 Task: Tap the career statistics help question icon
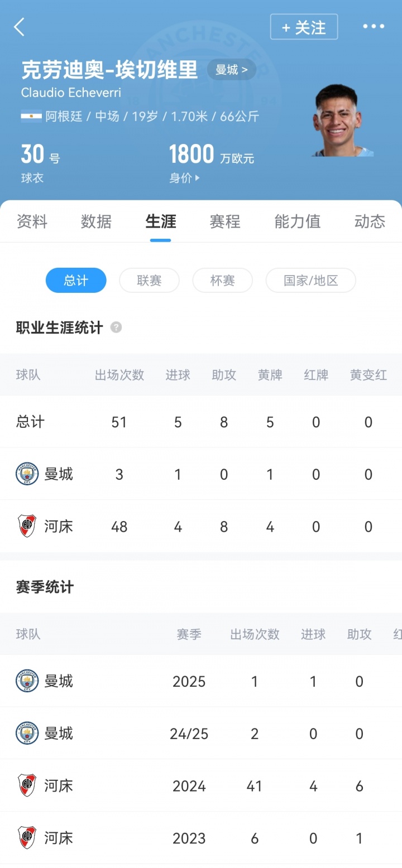(116, 327)
